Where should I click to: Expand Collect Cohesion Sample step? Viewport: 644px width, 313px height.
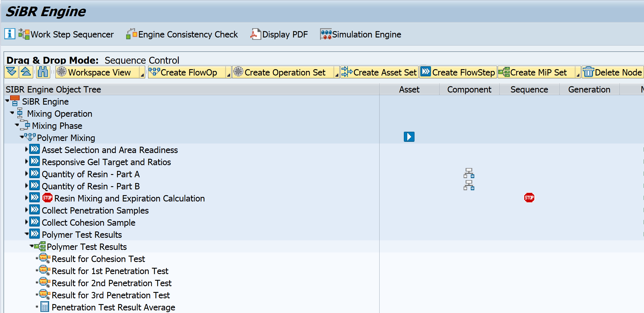(x=27, y=222)
